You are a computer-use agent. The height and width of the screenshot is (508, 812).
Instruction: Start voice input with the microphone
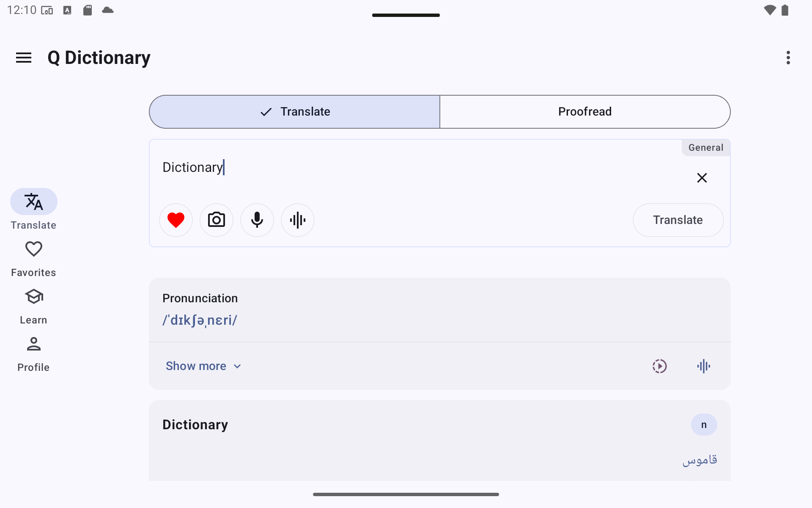(257, 220)
